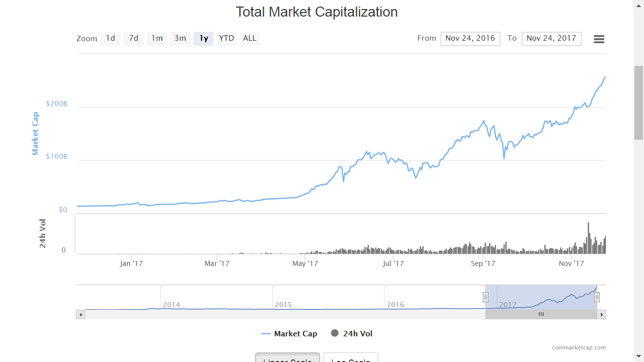Viewport: 644px width, 362px height.
Task: Click the To date field
Action: tap(551, 39)
